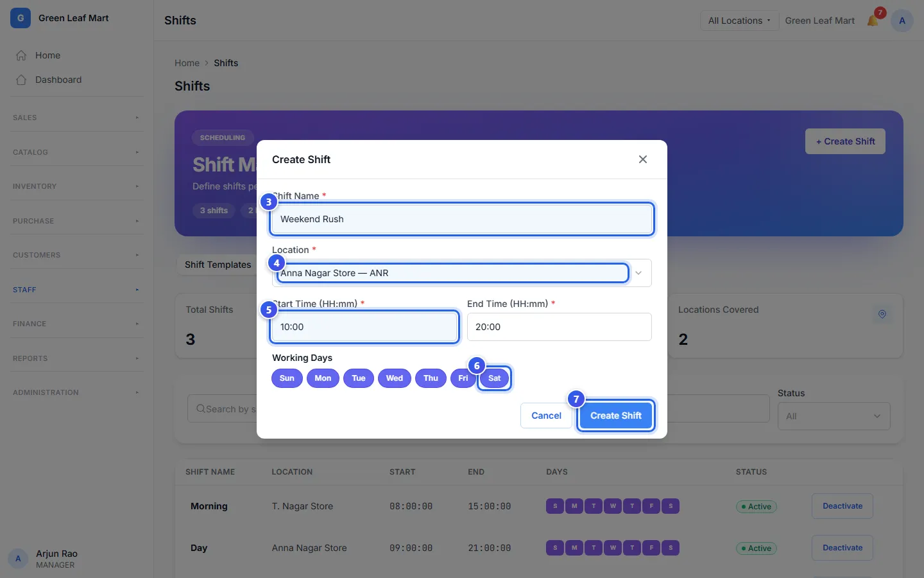Viewport: 924px width, 578px height.
Task: Toggle Sat working day
Action: (494, 378)
